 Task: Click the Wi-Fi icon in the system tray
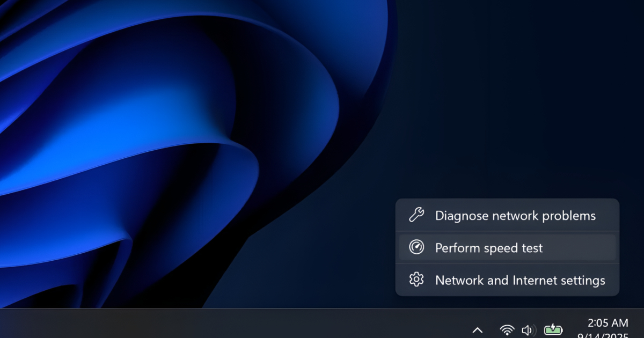(507, 329)
